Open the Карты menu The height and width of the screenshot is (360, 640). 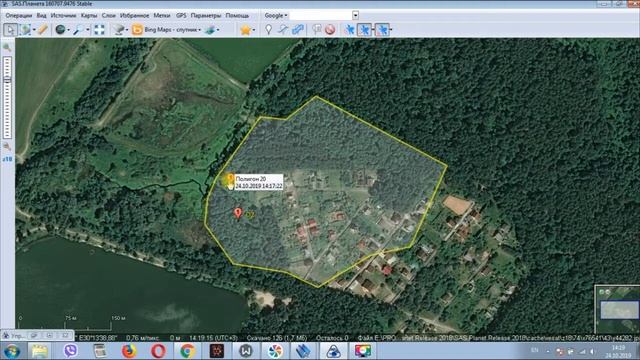[89, 16]
